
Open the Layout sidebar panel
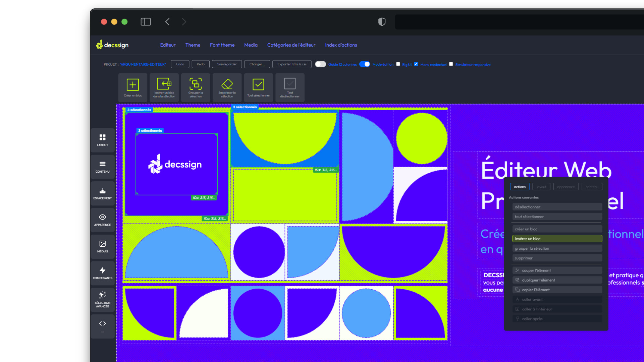click(102, 140)
